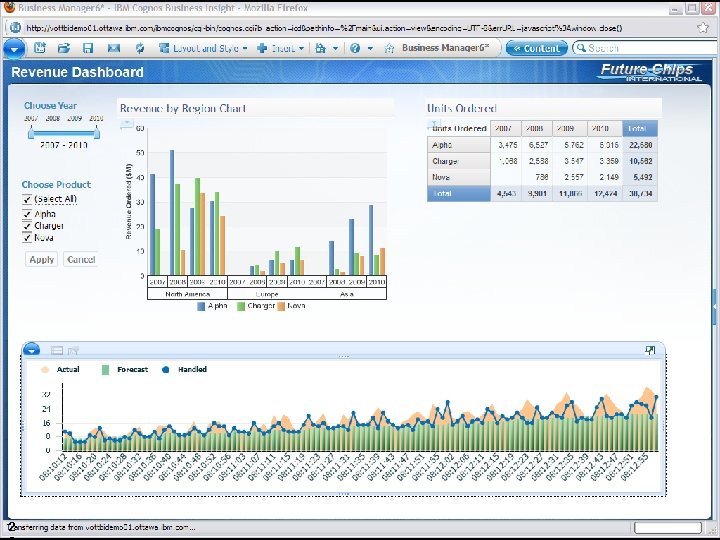Click the Alpha row header in table

tap(459, 145)
